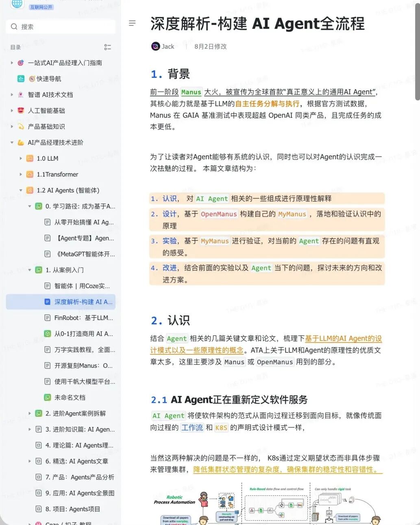Click the 人工智能基础 emoji icon
This screenshot has height=525, width=420.
pos(21,110)
